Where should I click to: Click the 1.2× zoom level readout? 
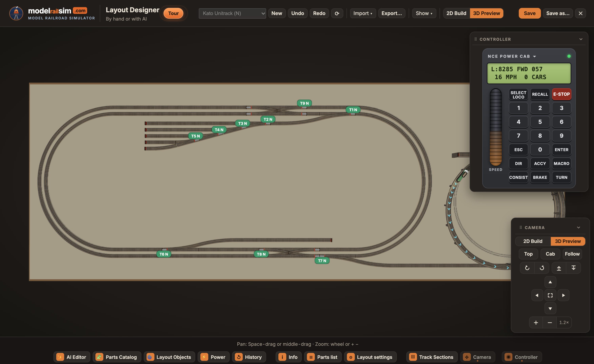(x=564, y=323)
